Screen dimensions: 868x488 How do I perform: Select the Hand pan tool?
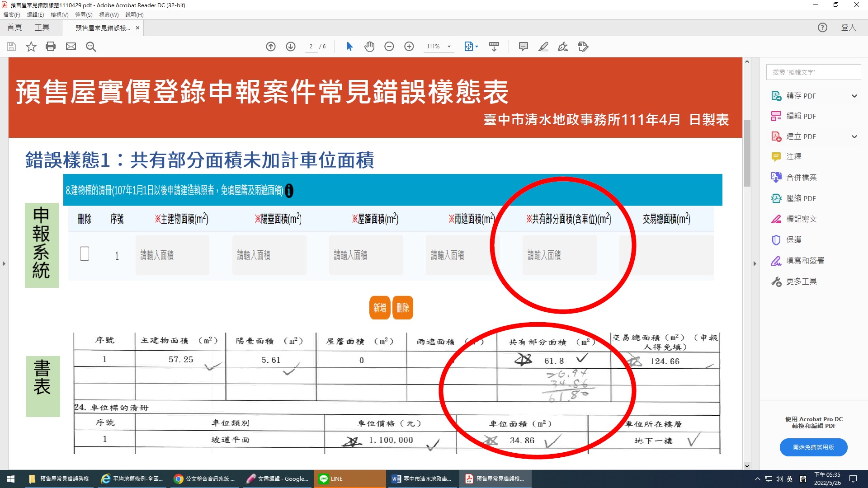(369, 47)
